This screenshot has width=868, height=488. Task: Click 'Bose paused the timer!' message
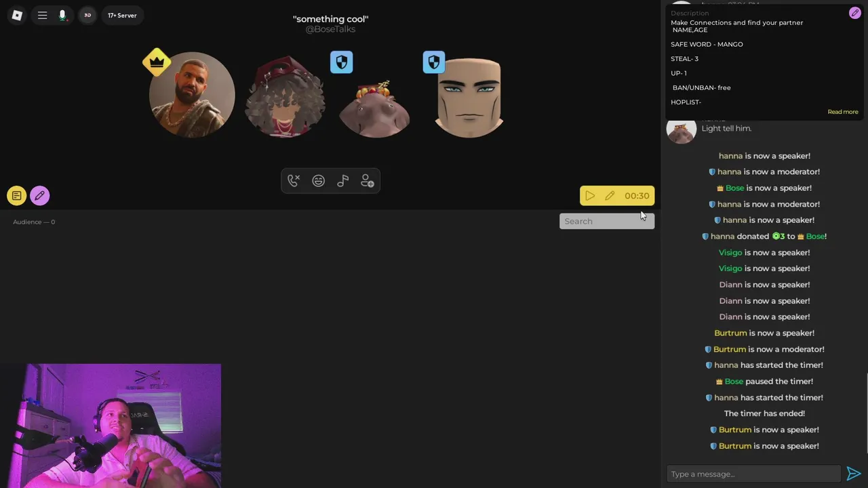pos(764,382)
